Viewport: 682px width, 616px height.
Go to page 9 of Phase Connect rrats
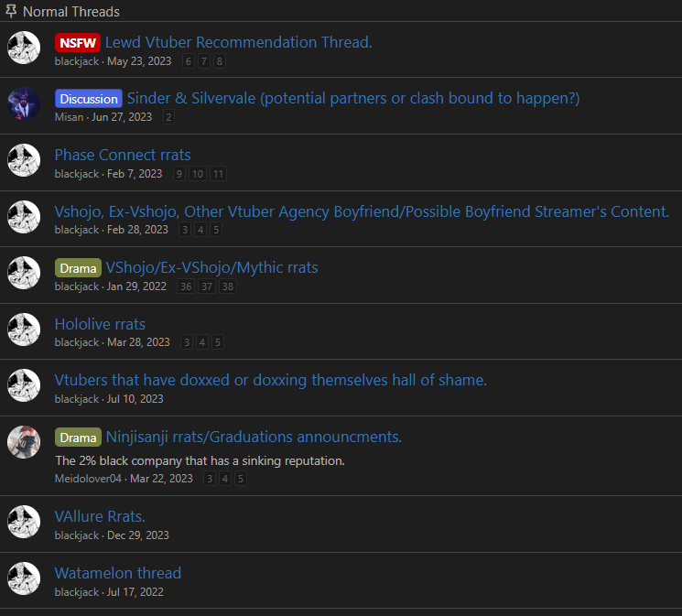pos(179,174)
